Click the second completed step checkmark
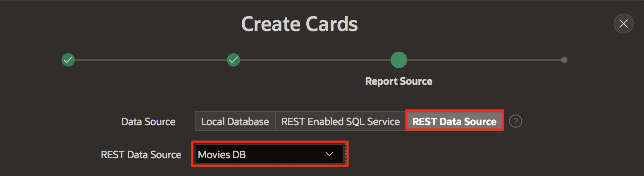This screenshot has width=644, height=176. pyautogui.click(x=234, y=60)
